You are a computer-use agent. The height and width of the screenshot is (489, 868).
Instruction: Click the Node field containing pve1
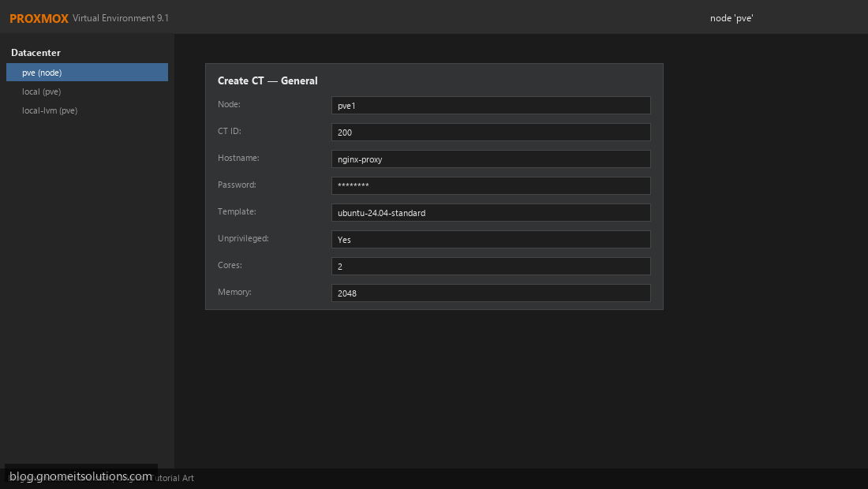(491, 105)
